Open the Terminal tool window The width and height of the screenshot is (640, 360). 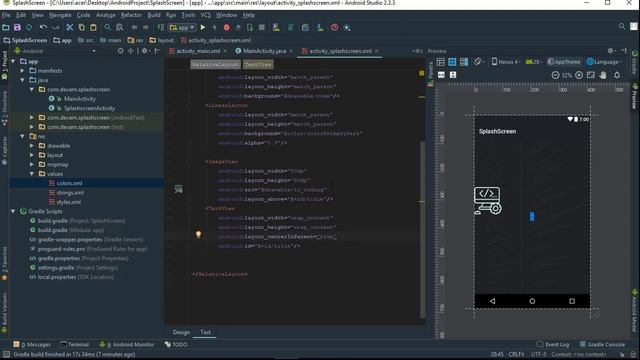74,344
